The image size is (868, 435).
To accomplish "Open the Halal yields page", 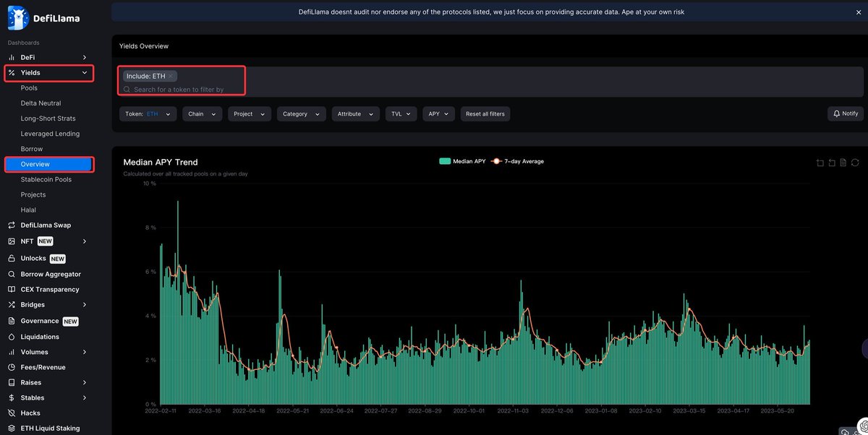I will [28, 210].
